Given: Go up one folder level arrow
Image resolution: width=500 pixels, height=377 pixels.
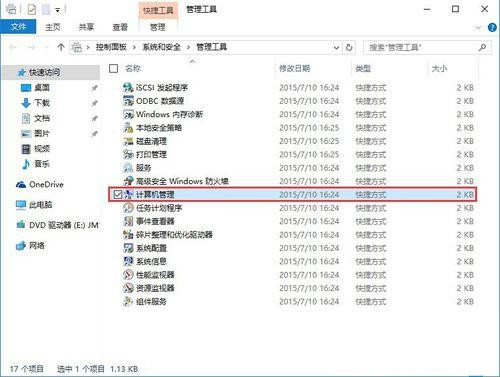Looking at the screenshot, I should 61,47.
